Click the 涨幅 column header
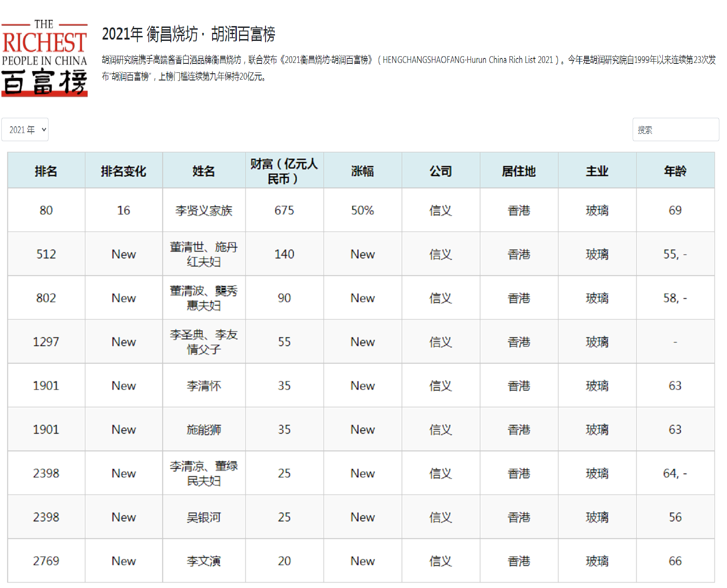This screenshot has height=588, width=727. click(363, 171)
